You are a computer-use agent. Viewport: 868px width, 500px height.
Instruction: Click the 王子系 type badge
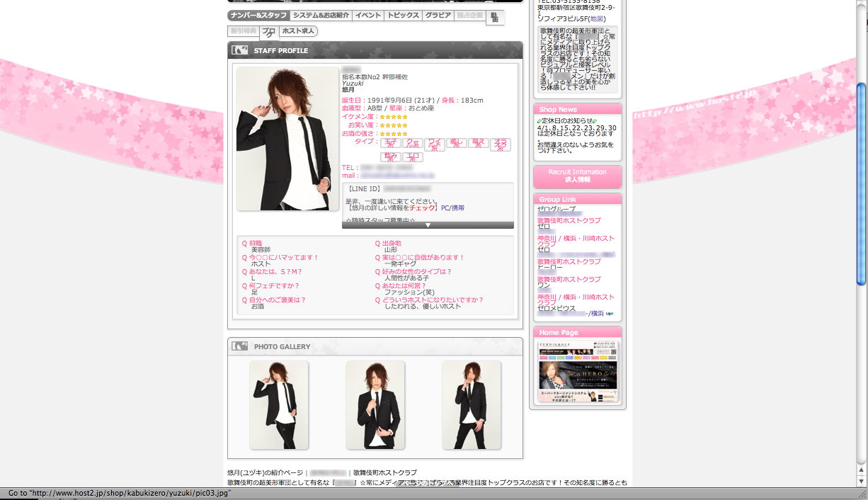391,144
